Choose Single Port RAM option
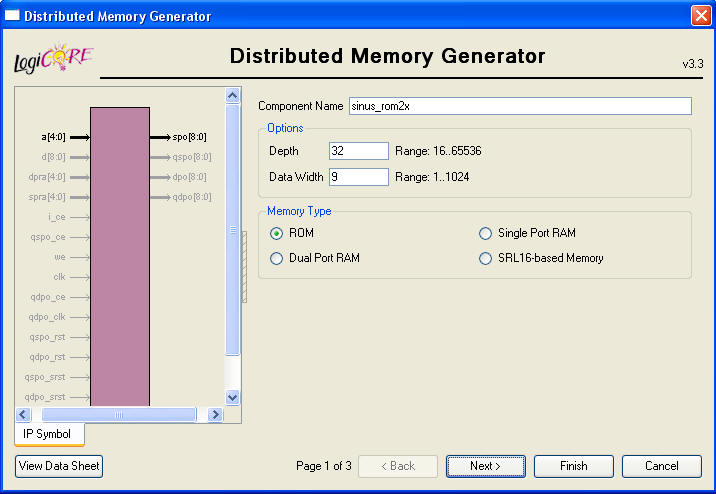The width and height of the screenshot is (716, 494). pos(485,233)
